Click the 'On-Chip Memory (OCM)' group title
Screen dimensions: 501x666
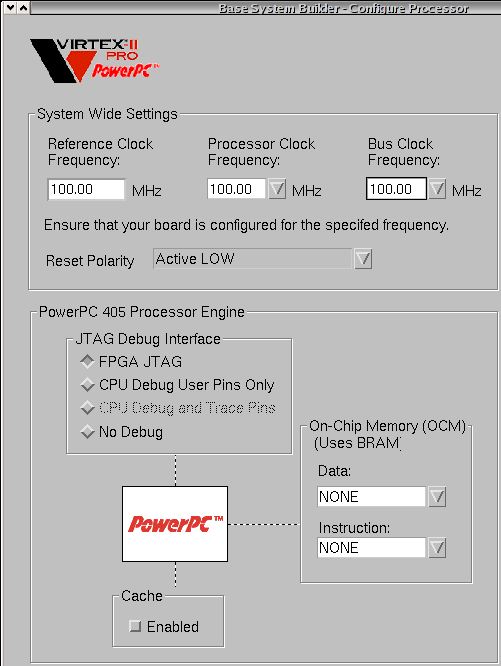pyautogui.click(x=387, y=426)
